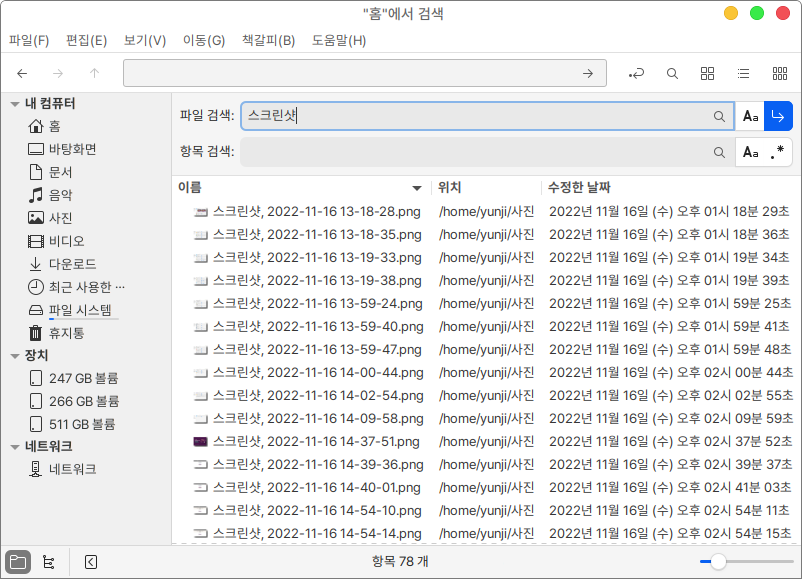Screen dimensions: 802x579
Task: Show tree view in sidebar
Action: (48, 562)
